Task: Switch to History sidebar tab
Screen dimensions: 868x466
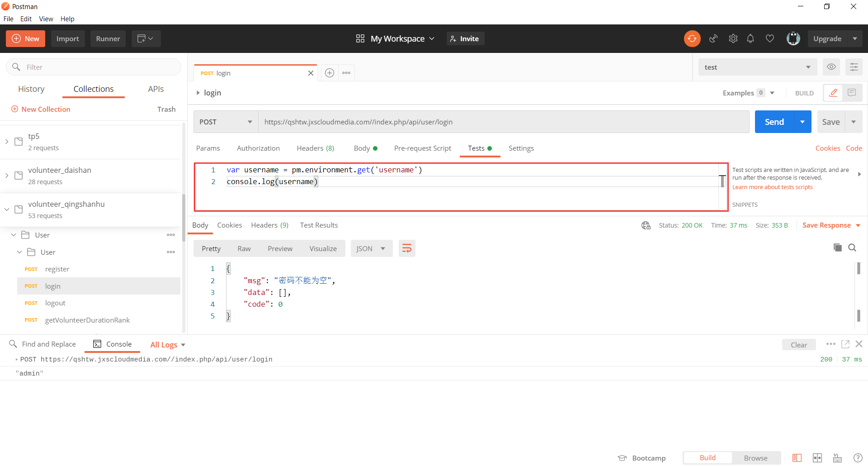Action: 31,89
